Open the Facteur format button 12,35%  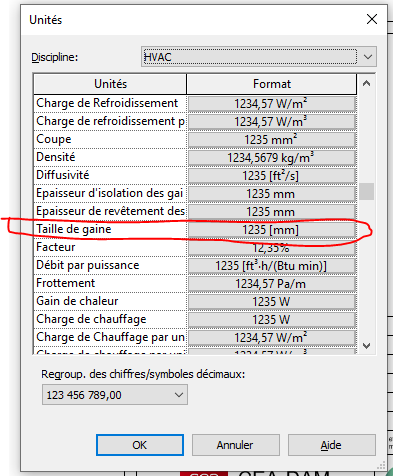click(271, 248)
